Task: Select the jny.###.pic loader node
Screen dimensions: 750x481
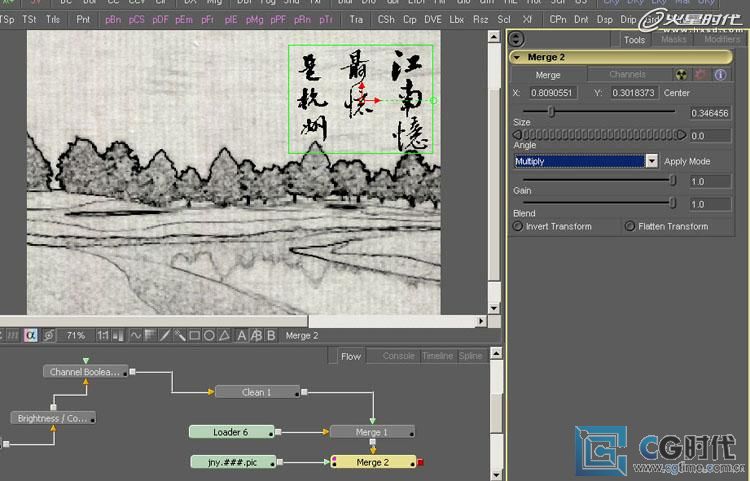Action: coord(233,462)
